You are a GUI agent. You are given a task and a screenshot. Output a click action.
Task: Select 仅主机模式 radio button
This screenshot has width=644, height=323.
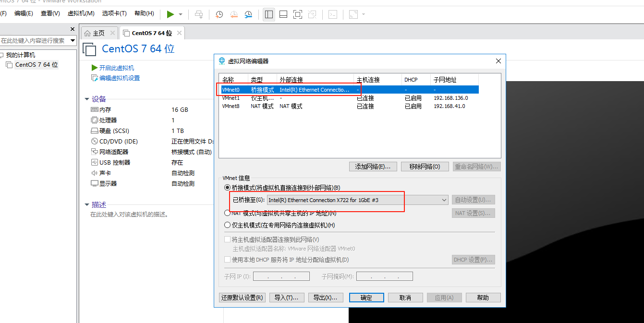(x=228, y=225)
